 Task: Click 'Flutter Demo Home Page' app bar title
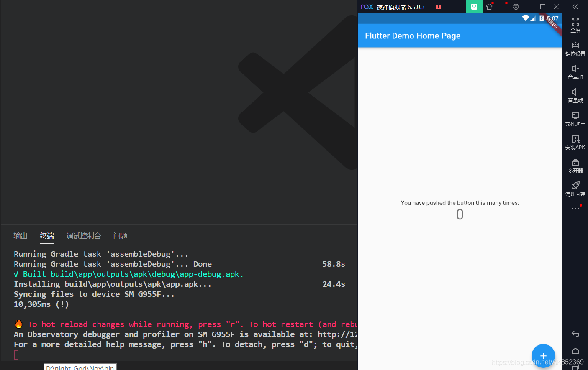pos(413,36)
